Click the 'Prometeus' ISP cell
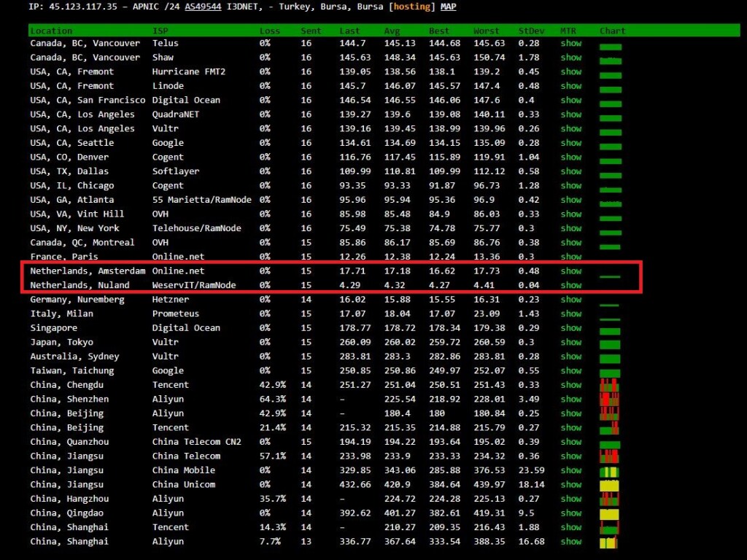 (x=176, y=314)
